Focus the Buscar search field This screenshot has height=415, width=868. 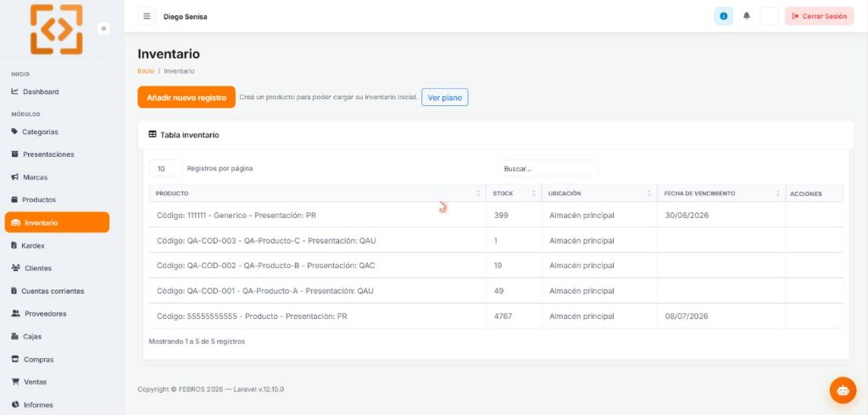point(548,168)
